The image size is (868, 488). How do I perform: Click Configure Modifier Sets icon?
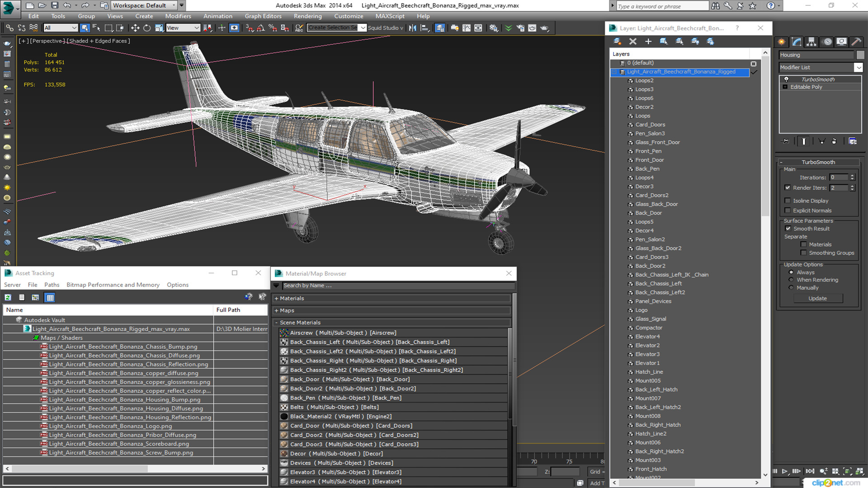click(853, 141)
